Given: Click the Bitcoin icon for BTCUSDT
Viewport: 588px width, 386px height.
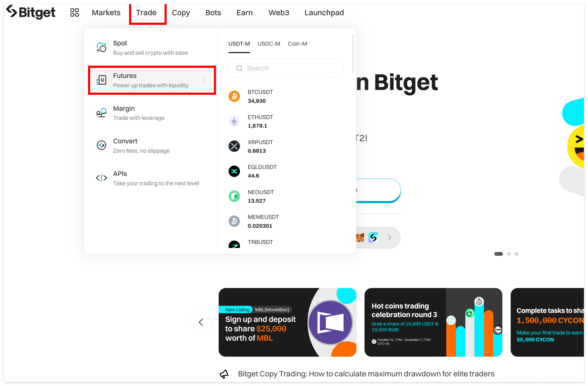Looking at the screenshot, I should (x=234, y=96).
